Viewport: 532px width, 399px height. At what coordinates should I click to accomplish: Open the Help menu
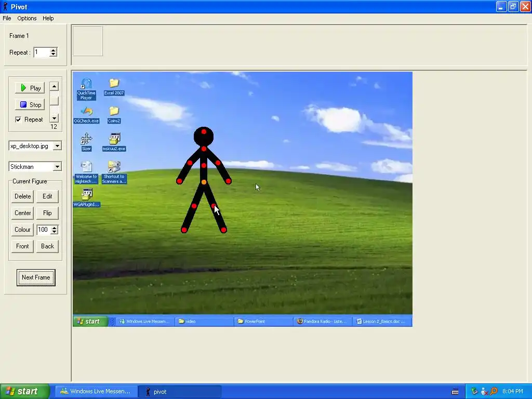(48, 18)
